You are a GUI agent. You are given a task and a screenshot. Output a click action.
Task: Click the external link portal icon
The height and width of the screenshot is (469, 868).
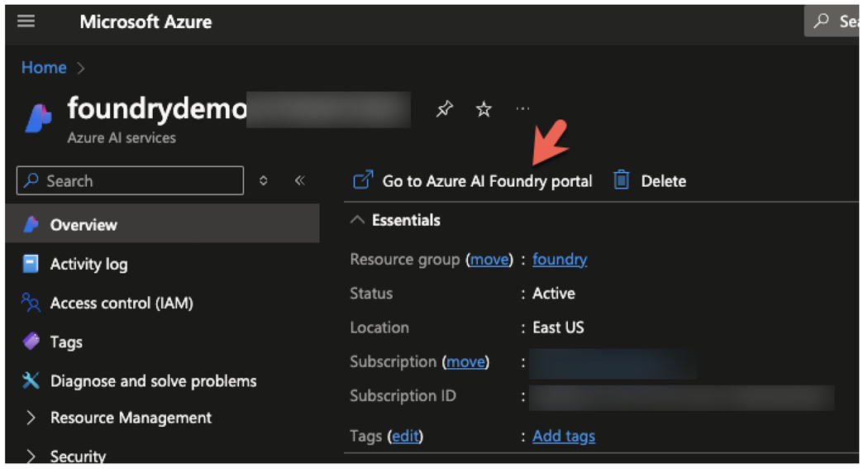coord(363,180)
